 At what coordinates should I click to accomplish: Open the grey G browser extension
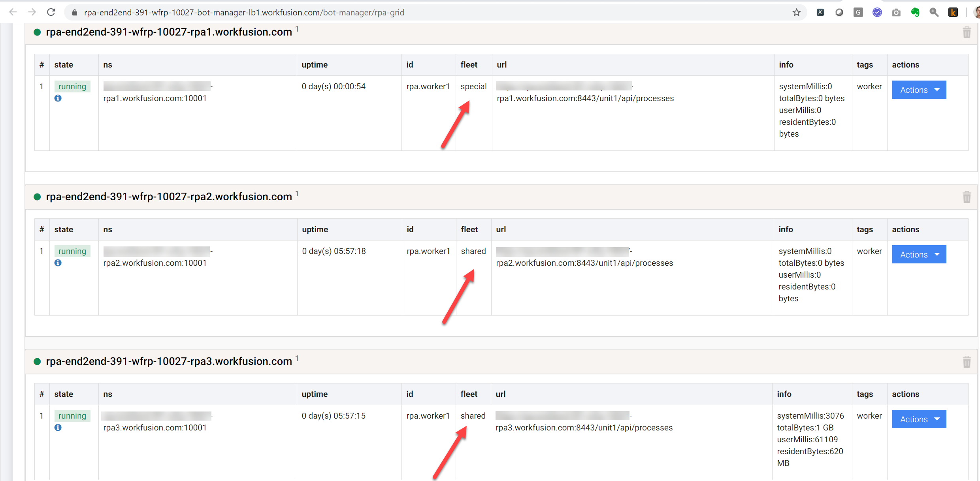858,13
